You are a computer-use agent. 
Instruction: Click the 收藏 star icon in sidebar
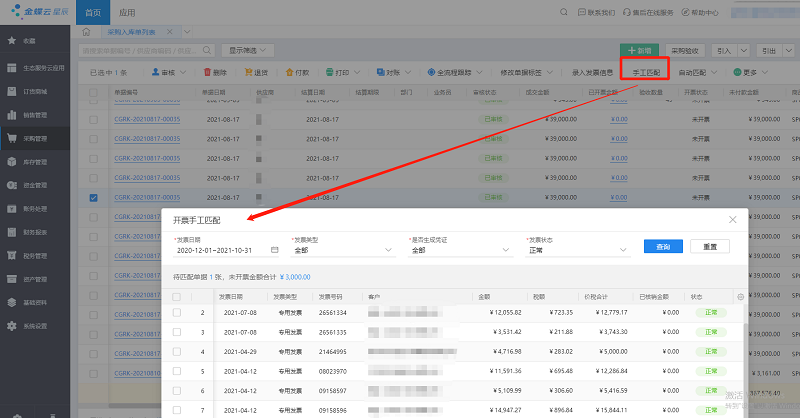(12, 41)
